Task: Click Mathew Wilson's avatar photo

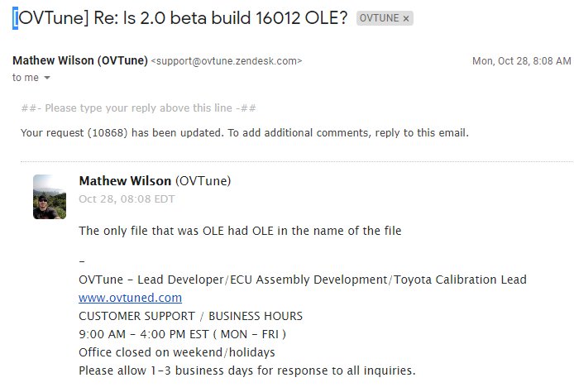Action: [50, 197]
